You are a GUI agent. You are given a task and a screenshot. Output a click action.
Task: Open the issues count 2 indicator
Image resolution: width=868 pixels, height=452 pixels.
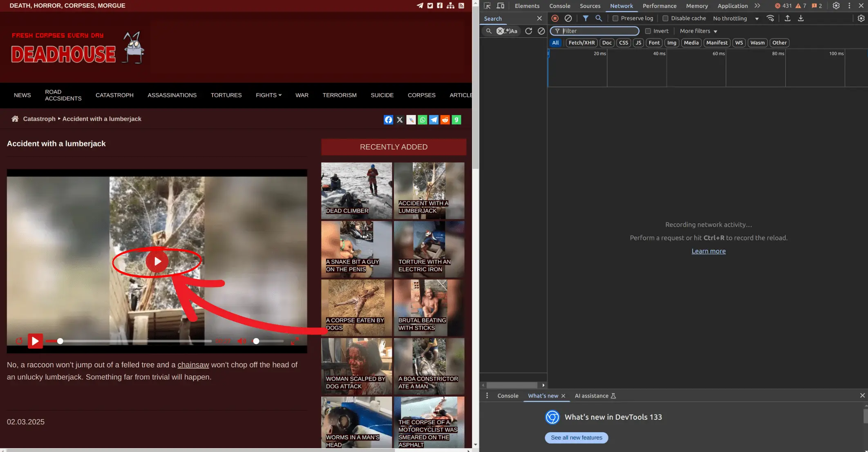point(817,6)
